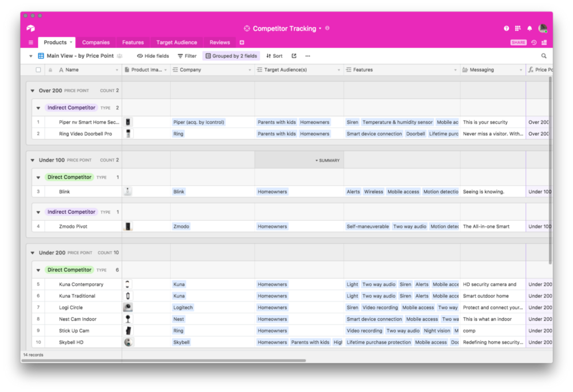Click the vertical scrollbar on the right
573x392 pixels.
tap(550, 170)
